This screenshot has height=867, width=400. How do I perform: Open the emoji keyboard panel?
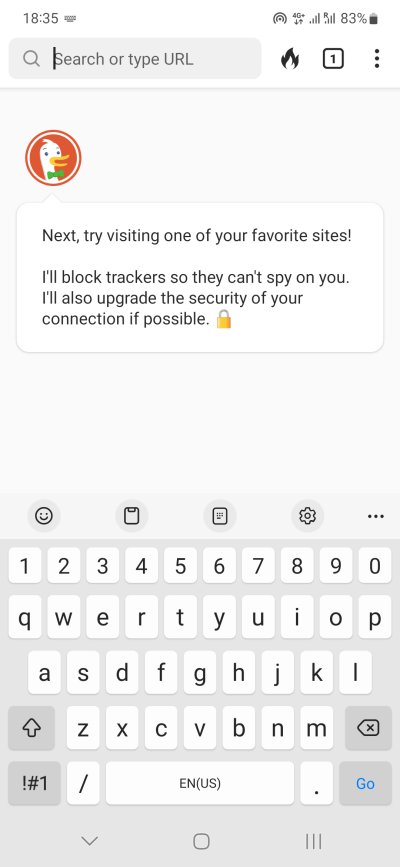click(x=44, y=516)
